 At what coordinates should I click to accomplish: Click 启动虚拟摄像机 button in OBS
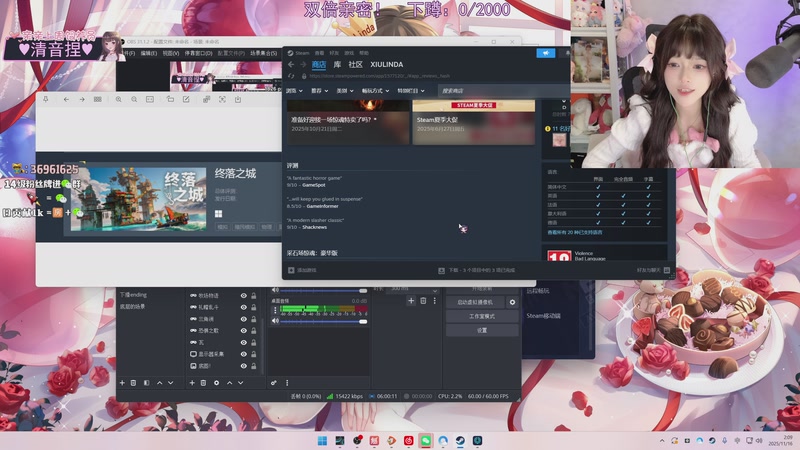(x=475, y=302)
